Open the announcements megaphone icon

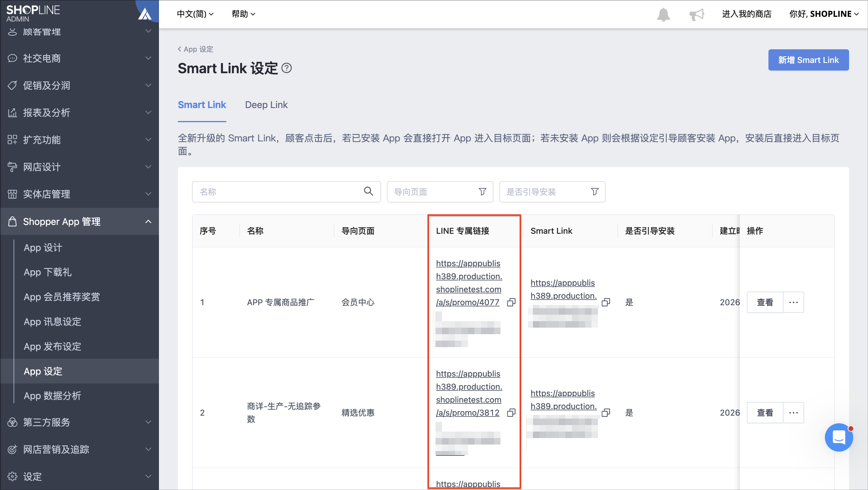696,14
